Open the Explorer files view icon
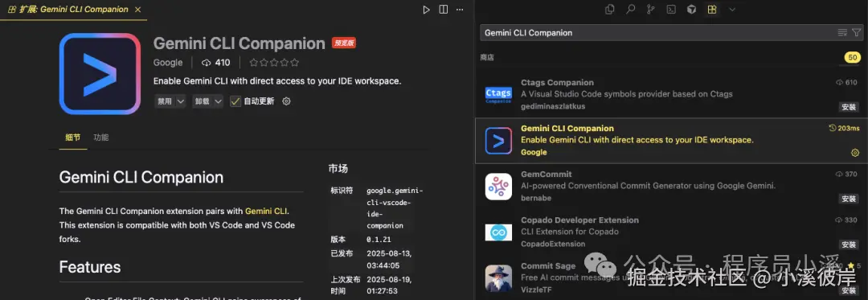 [x=609, y=10]
